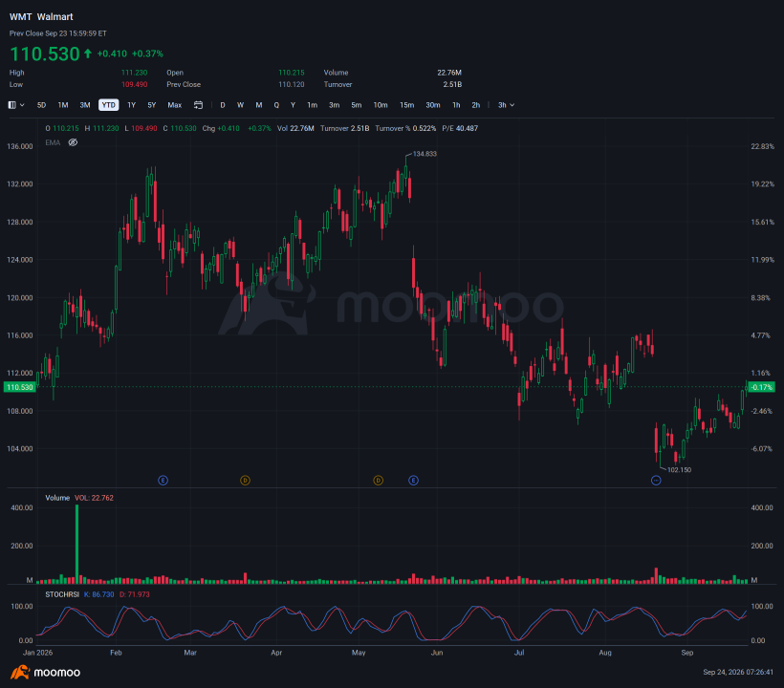Screen dimensions: 784x688
Task: Click the STOCHRSI indicator label
Action: (62, 594)
